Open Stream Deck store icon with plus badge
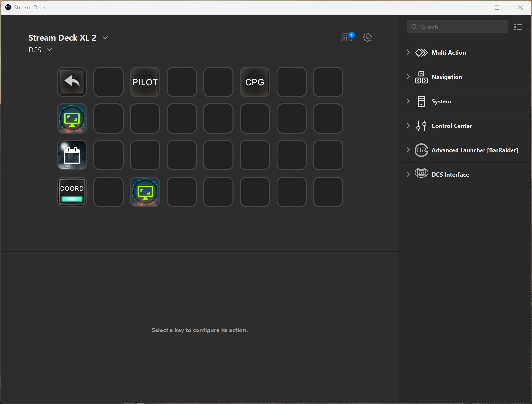 [x=347, y=37]
